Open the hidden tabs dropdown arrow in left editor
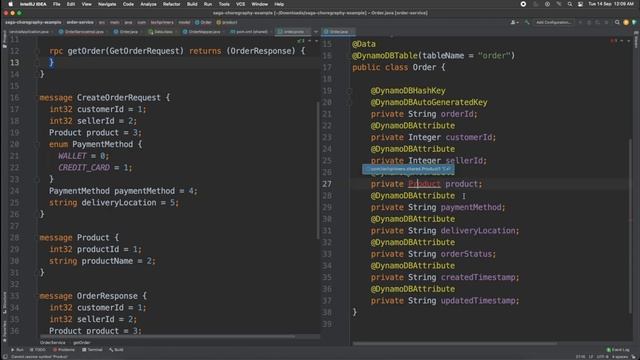The width and height of the screenshot is (640, 360). tap(316, 31)
